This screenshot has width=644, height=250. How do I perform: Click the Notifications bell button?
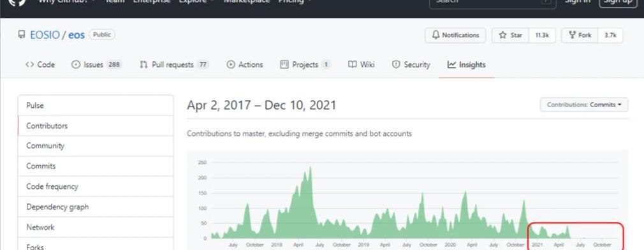(455, 35)
